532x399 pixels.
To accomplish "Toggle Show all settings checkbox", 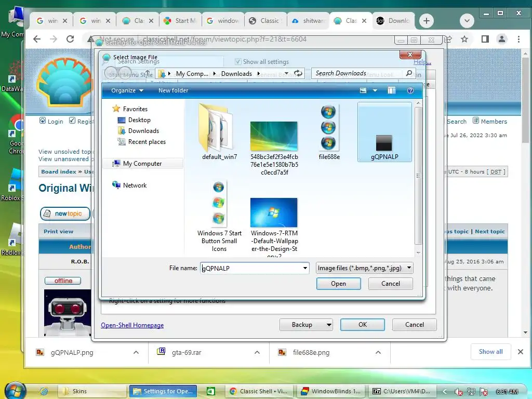I will coord(238,62).
